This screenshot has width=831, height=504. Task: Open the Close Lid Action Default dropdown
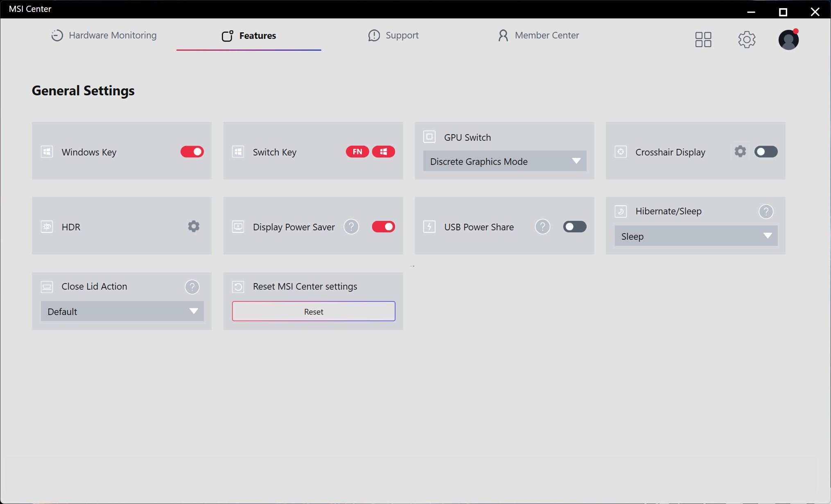pos(122,311)
